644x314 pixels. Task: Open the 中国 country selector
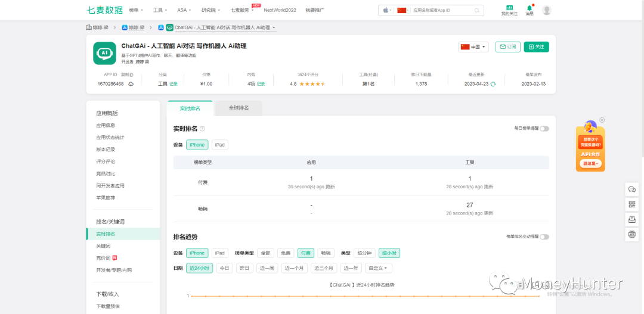pos(473,47)
